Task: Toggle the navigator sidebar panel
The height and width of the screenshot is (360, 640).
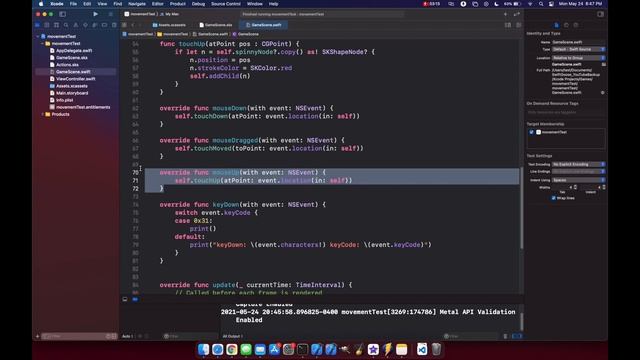Action: [62, 14]
